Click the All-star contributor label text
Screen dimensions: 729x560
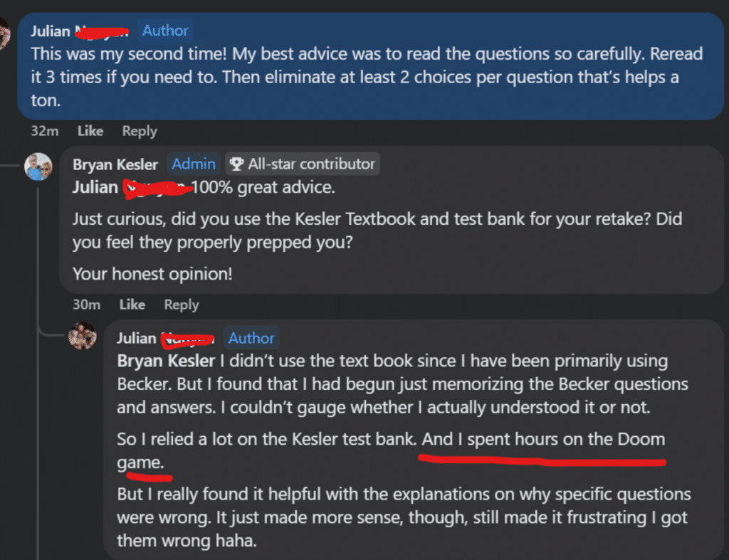[x=311, y=164]
